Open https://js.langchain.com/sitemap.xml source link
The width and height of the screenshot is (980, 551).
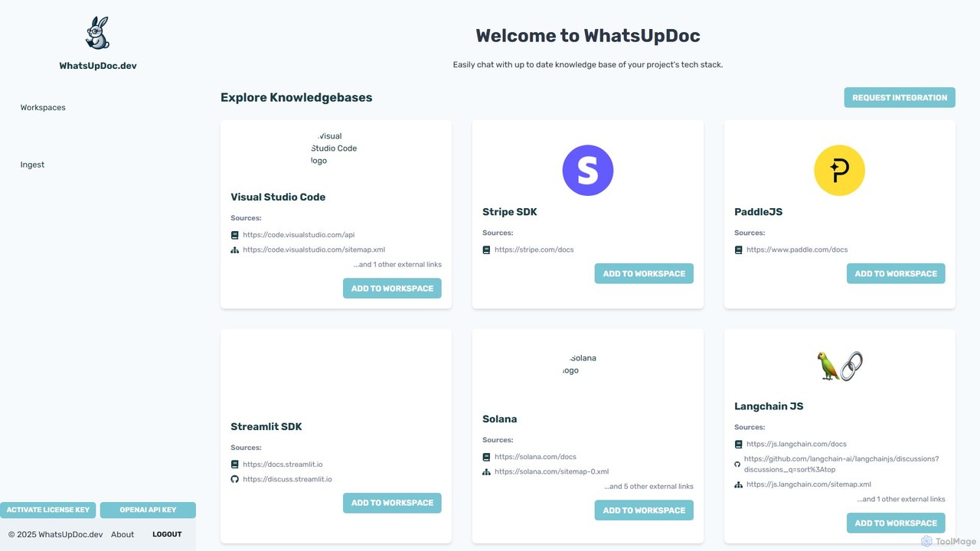tap(808, 484)
